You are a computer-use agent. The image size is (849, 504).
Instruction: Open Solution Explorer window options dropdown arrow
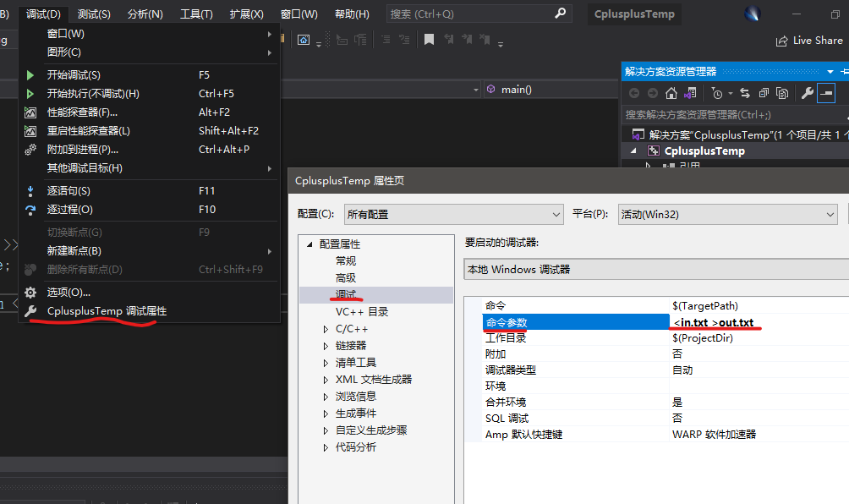[830, 72]
